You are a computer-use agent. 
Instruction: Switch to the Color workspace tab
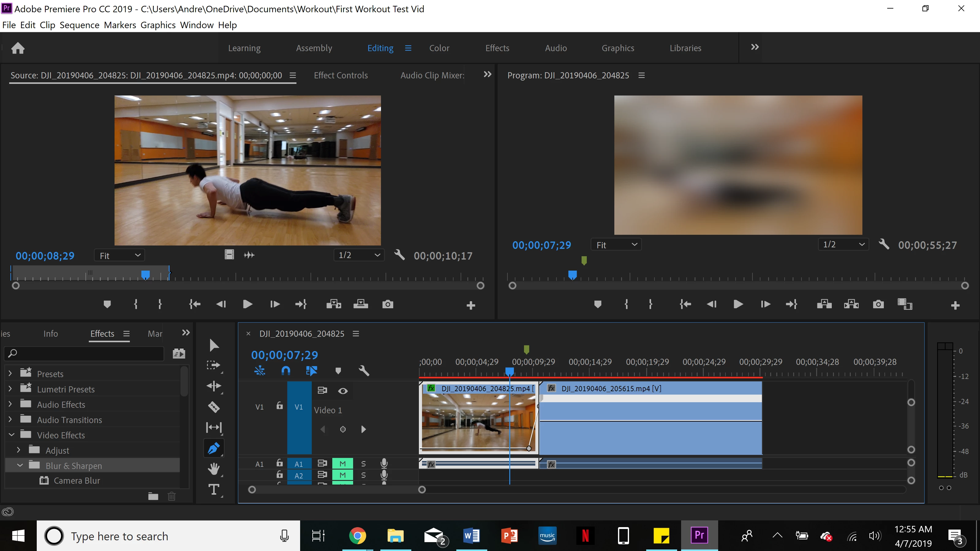pyautogui.click(x=439, y=48)
